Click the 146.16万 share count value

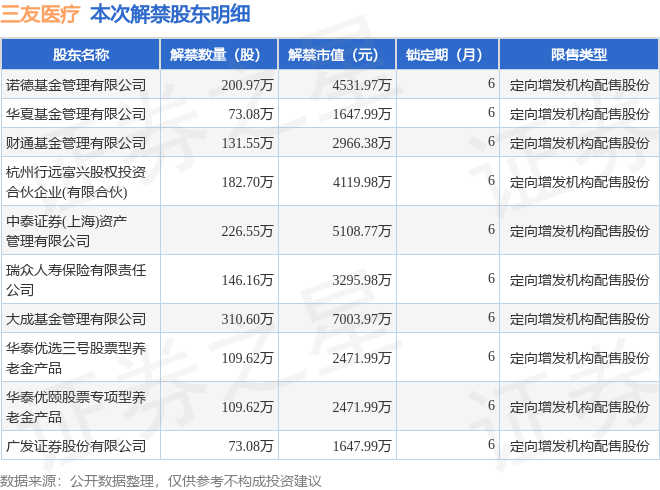(x=248, y=280)
